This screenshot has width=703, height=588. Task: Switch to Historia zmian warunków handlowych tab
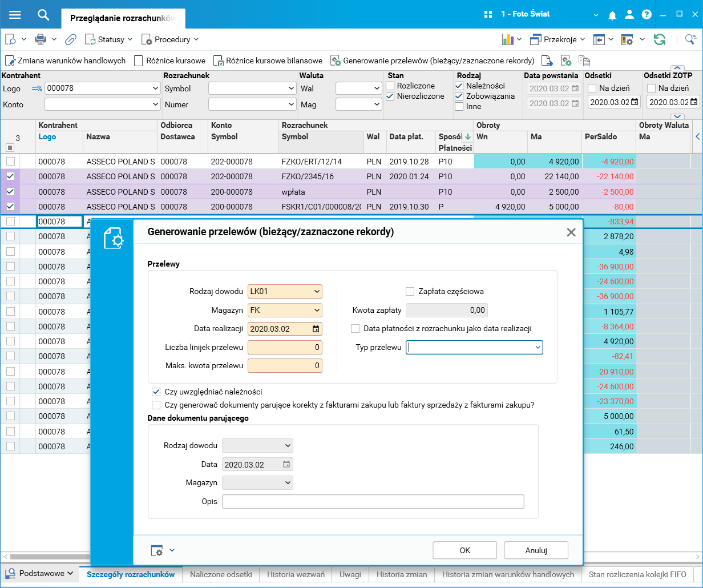click(508, 575)
